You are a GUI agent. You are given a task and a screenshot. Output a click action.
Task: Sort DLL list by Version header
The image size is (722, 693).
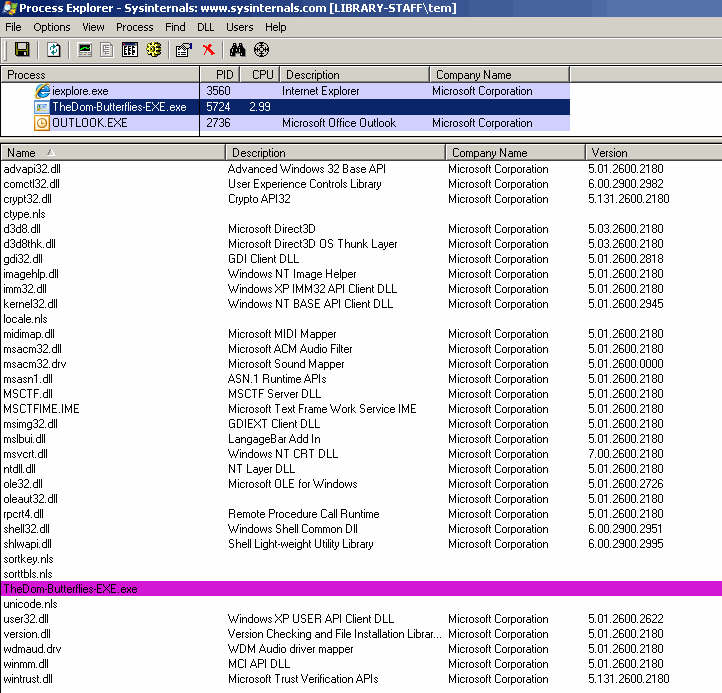coord(653,152)
